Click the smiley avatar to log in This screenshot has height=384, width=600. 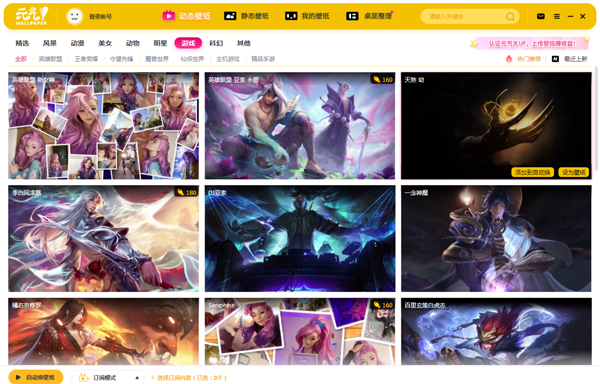[x=75, y=16]
